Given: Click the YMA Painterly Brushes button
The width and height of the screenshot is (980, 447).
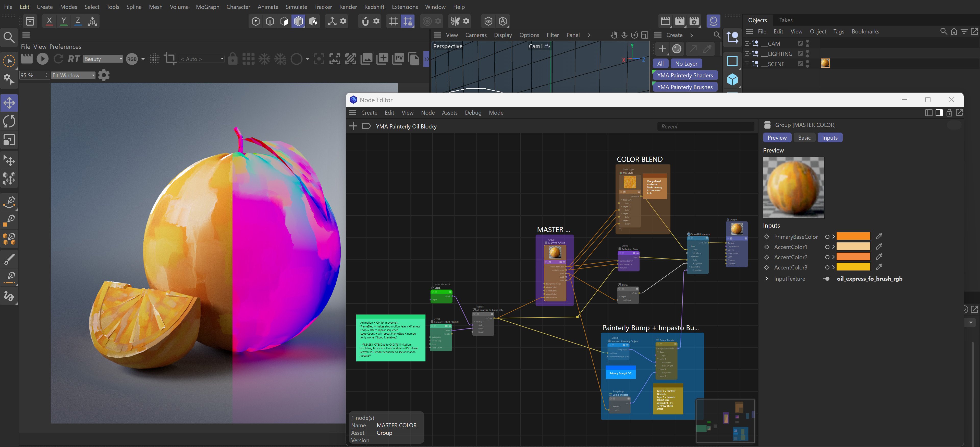Looking at the screenshot, I should coord(685,87).
